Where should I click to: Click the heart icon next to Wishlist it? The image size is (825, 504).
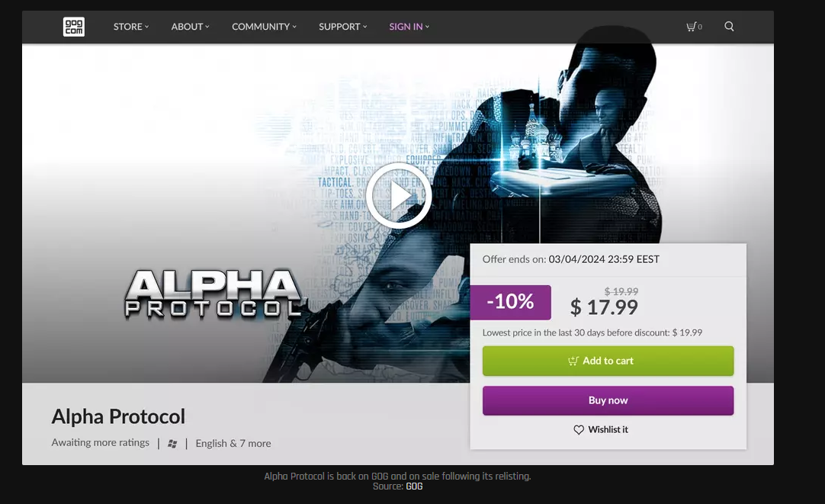578,430
